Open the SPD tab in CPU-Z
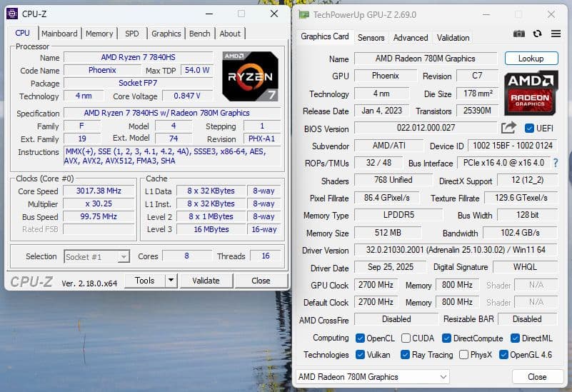The image size is (572, 392). [x=131, y=34]
